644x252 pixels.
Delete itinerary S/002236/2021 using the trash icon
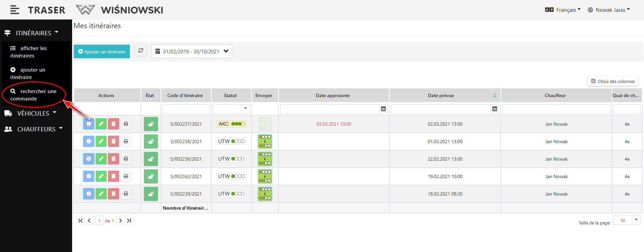coord(113,159)
